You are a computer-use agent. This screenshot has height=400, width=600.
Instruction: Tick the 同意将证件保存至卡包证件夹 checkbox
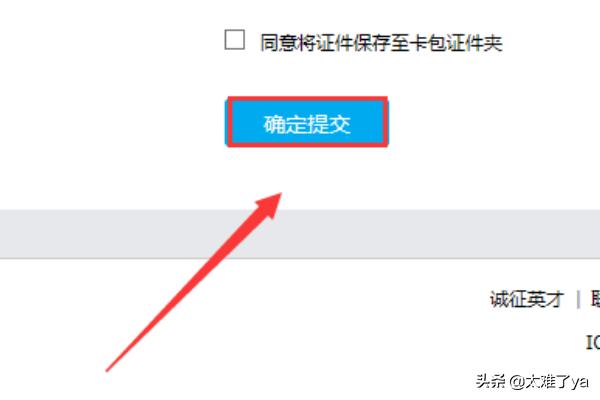[235, 40]
